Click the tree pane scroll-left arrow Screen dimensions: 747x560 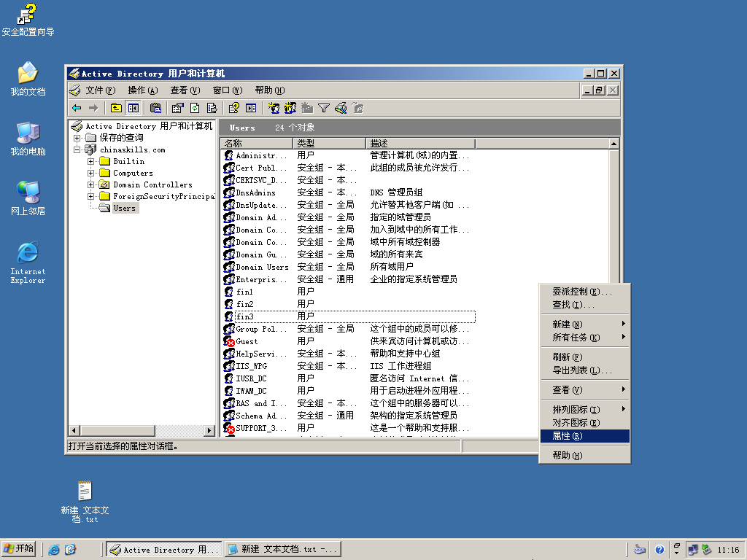coord(74,430)
